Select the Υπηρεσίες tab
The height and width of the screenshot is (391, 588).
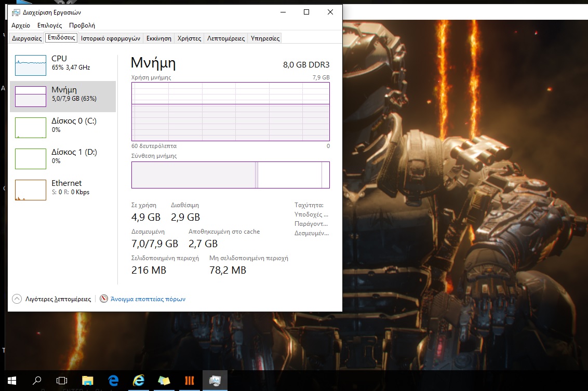265,38
